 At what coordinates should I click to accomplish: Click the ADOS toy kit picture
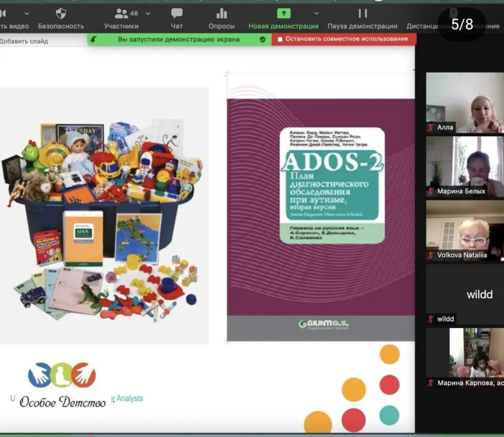pos(104,215)
